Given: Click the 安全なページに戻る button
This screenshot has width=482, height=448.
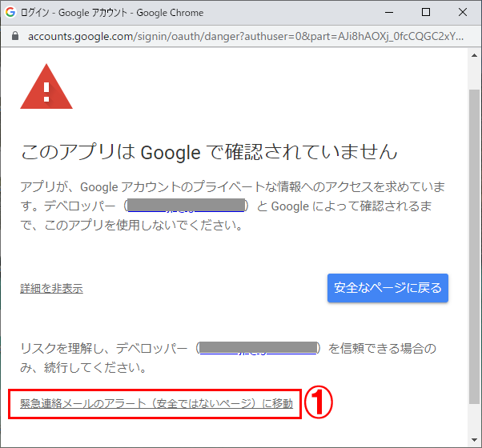Looking at the screenshot, I should point(388,288).
